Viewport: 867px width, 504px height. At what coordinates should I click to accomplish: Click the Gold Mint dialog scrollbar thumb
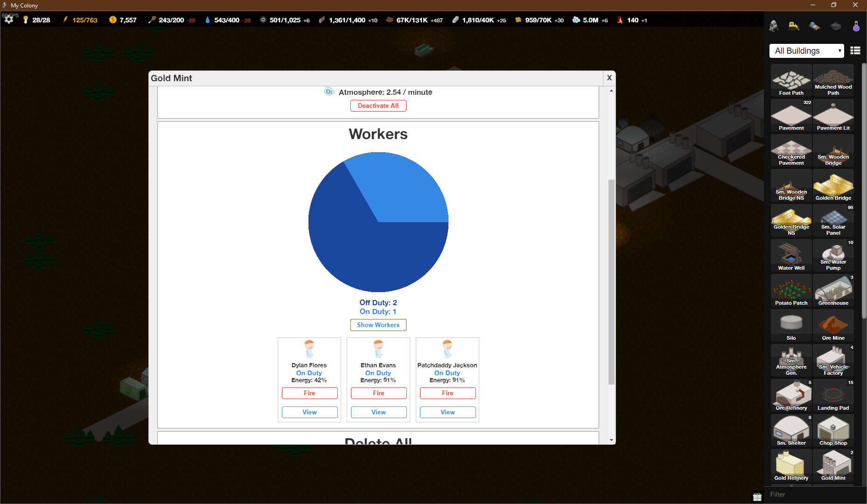pyautogui.click(x=611, y=282)
